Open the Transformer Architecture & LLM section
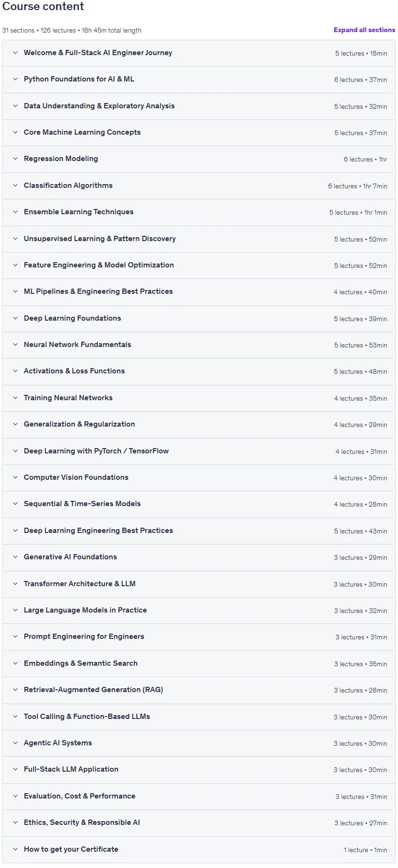 point(199,584)
